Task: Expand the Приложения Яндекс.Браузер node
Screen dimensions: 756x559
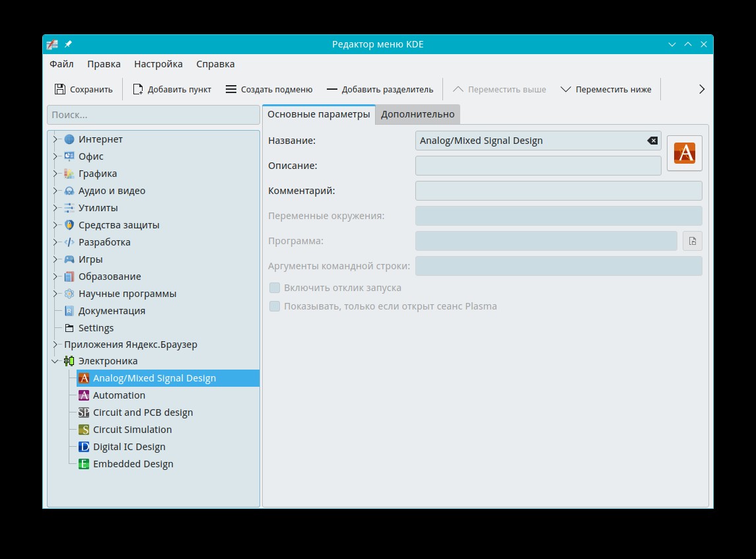Action: pos(55,344)
